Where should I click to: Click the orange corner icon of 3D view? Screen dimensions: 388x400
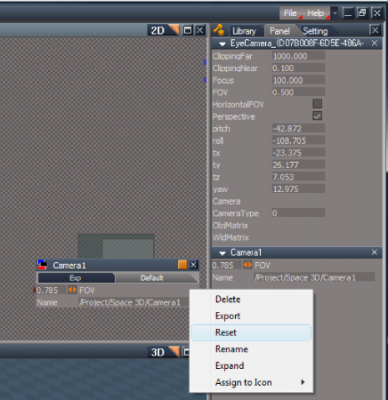click(174, 351)
